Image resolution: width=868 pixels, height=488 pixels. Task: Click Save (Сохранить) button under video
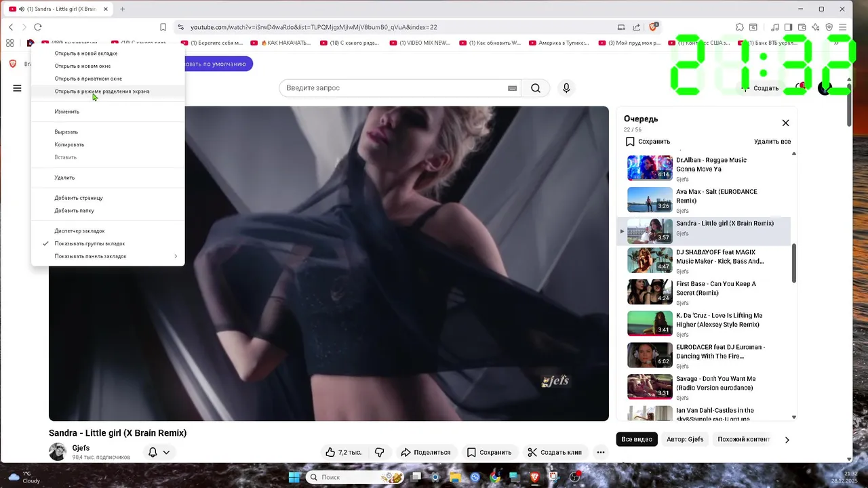(x=489, y=452)
